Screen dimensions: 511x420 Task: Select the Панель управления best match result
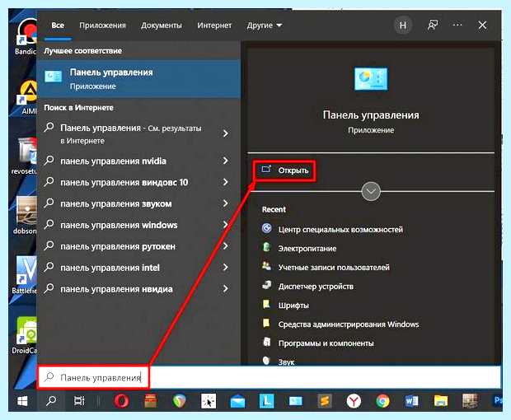pos(139,79)
